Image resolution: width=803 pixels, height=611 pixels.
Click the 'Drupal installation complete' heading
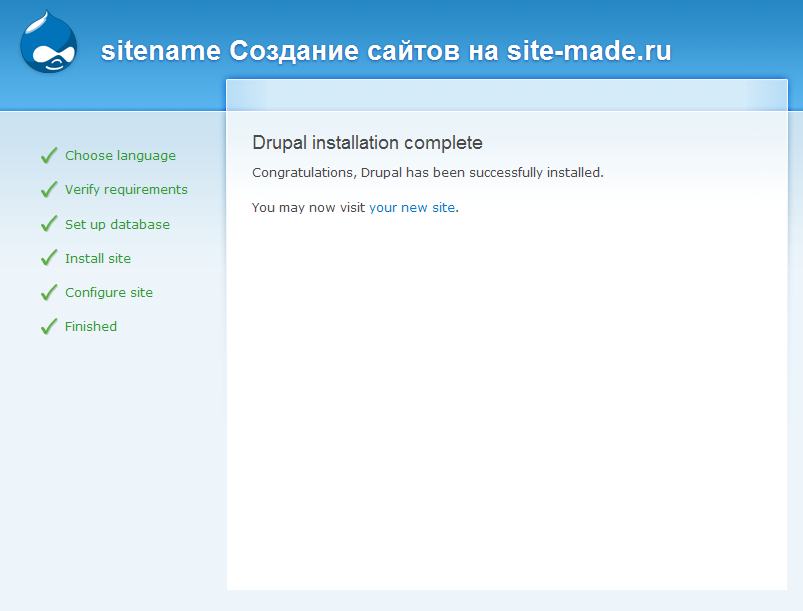(x=367, y=143)
